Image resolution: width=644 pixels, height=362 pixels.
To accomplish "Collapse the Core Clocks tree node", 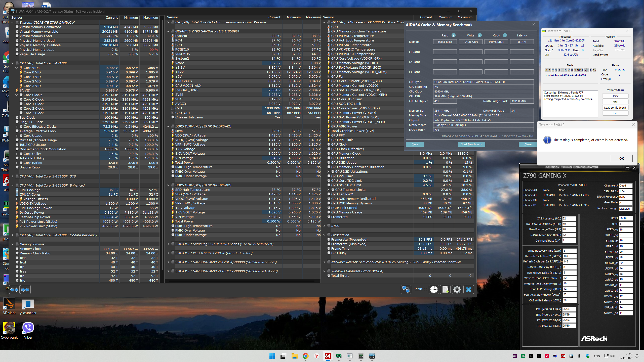I will click(17, 95).
